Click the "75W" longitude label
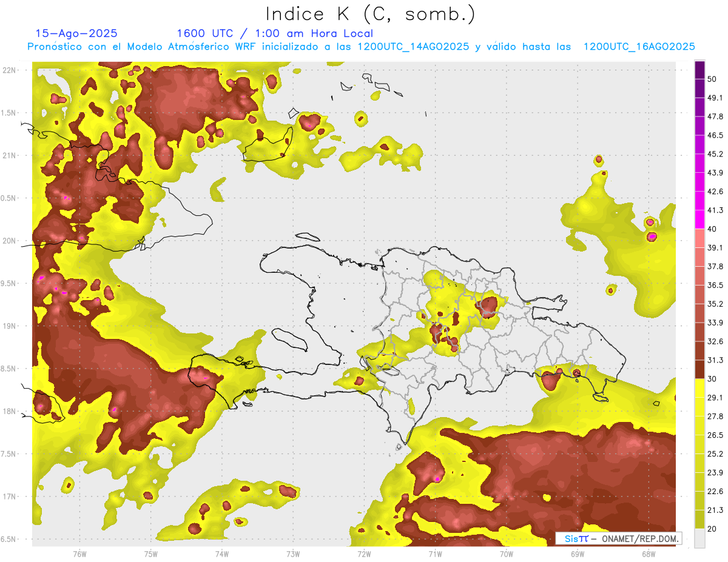The width and height of the screenshot is (728, 562). click(x=150, y=554)
